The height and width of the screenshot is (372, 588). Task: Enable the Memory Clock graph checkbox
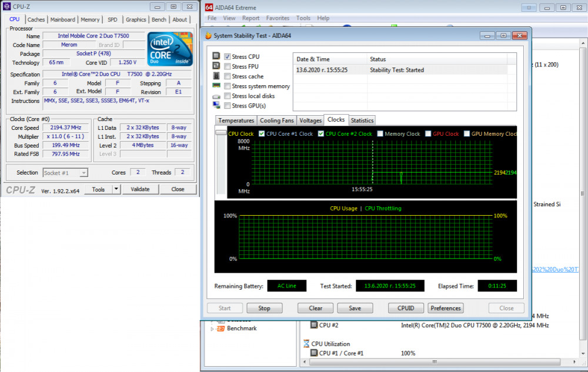click(x=379, y=133)
